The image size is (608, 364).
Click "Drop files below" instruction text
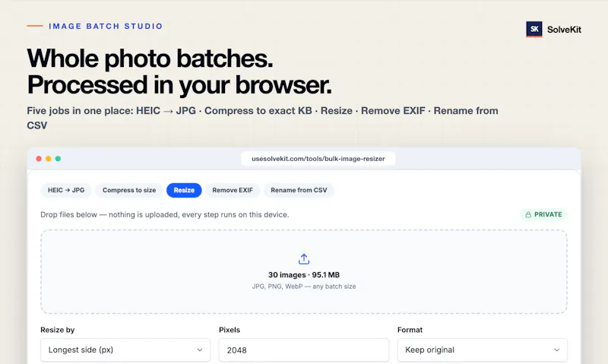[x=165, y=214]
